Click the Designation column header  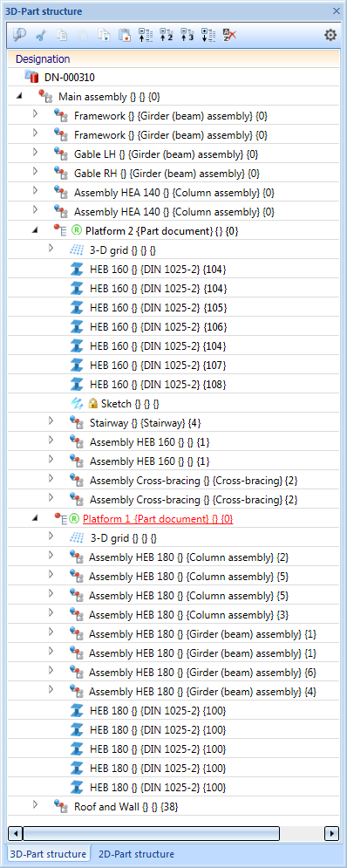(x=173, y=58)
